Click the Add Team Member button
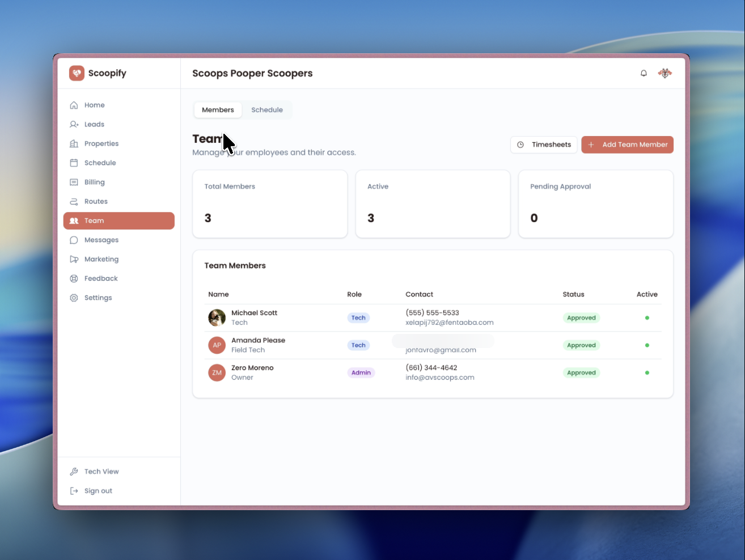745x560 pixels. click(x=627, y=145)
